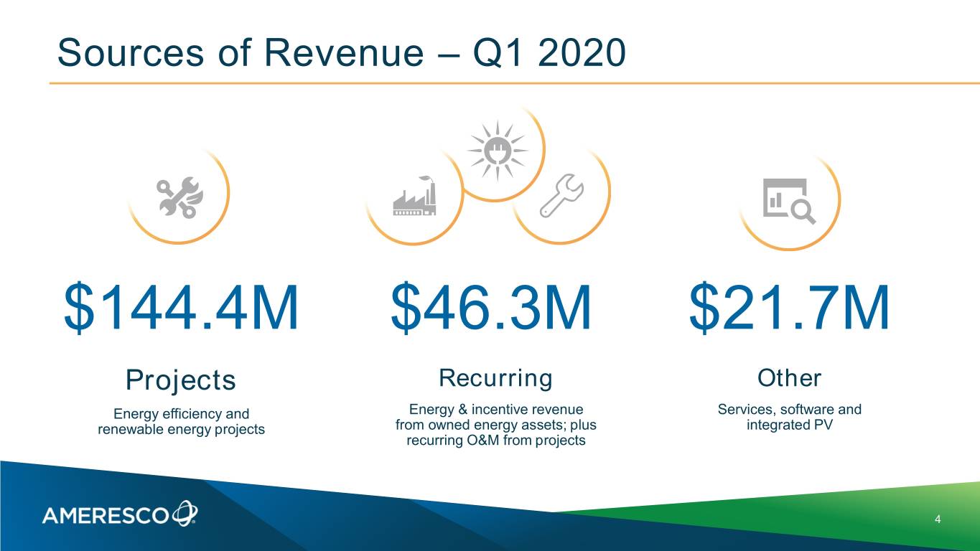Click the 'Services, software and integrated PV' text
The height and width of the screenshot is (551, 980).
789,418
